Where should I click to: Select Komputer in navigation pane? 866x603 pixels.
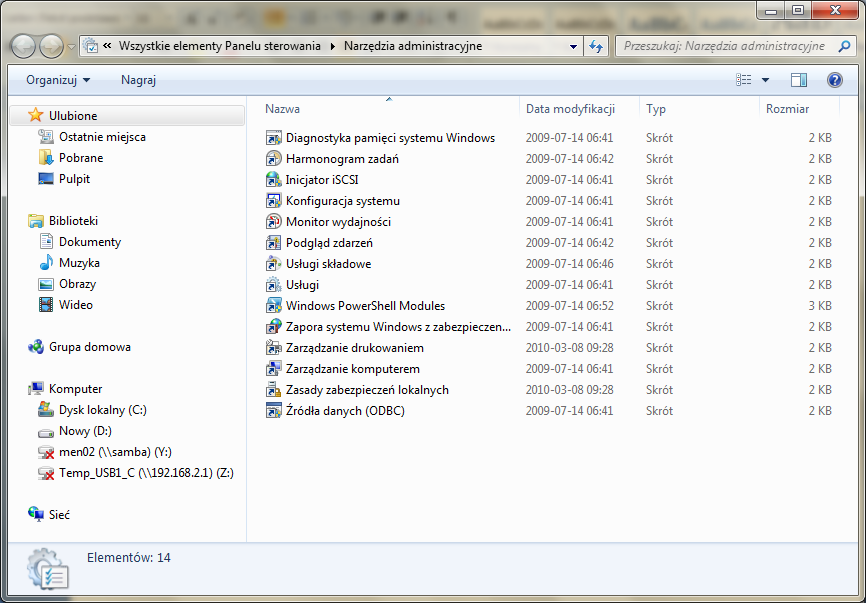(x=76, y=389)
